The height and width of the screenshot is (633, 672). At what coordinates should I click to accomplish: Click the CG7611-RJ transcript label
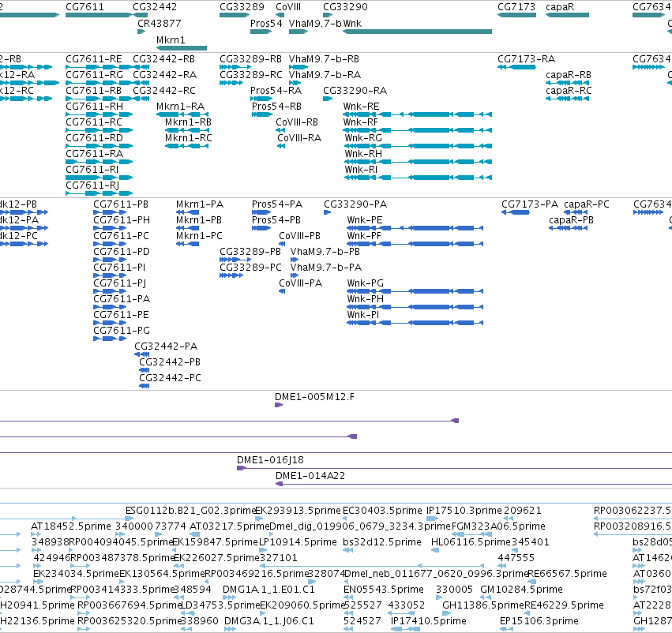92,185
